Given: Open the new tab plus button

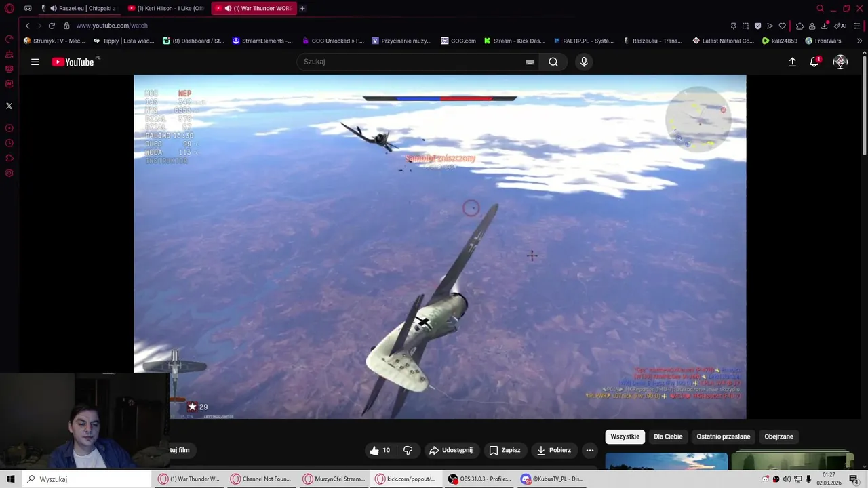Looking at the screenshot, I should [302, 8].
